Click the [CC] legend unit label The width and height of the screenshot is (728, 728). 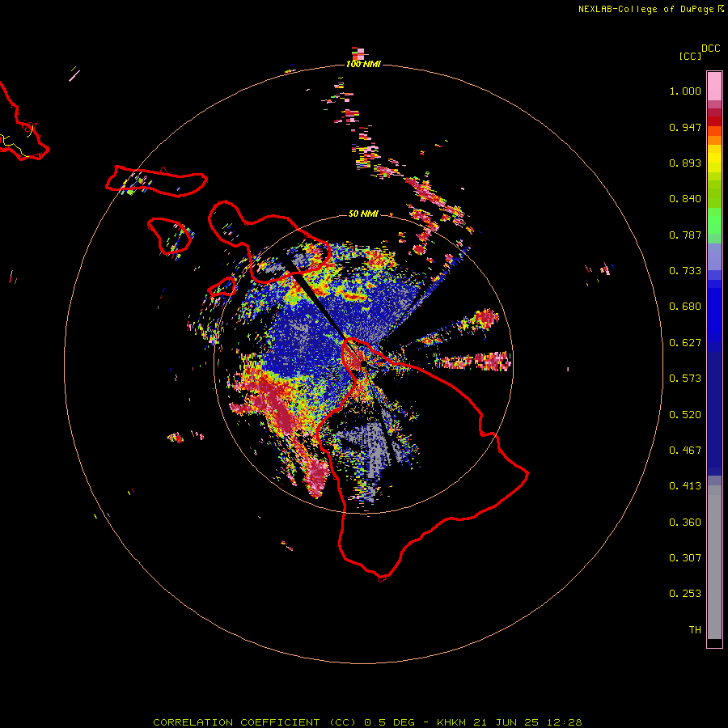[690, 56]
